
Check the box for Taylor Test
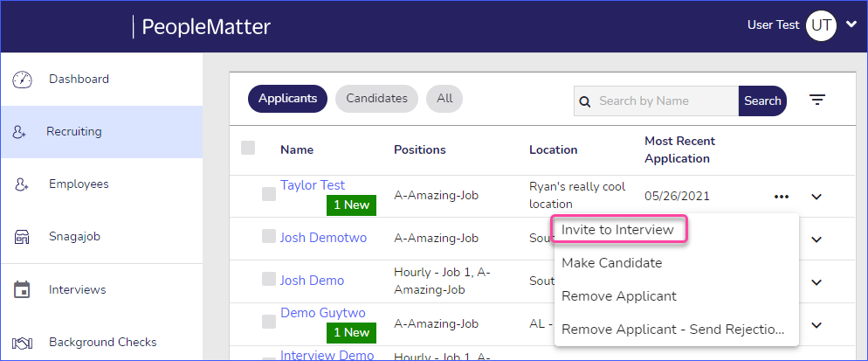(x=269, y=194)
